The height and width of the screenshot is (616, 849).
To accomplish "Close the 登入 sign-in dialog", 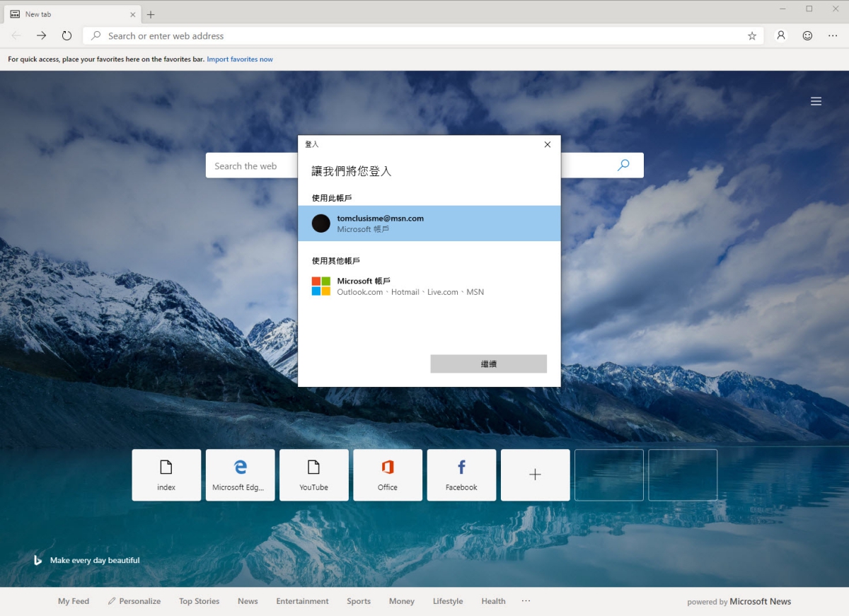I will [547, 144].
